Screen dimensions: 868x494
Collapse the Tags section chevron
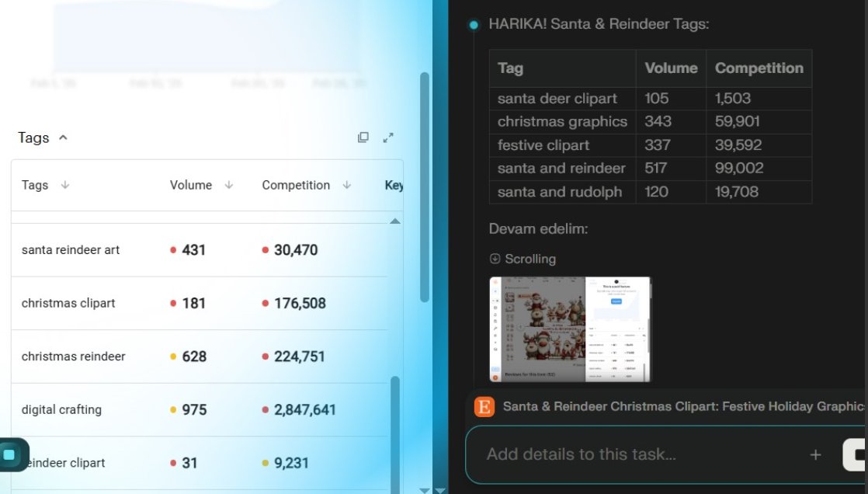click(63, 137)
